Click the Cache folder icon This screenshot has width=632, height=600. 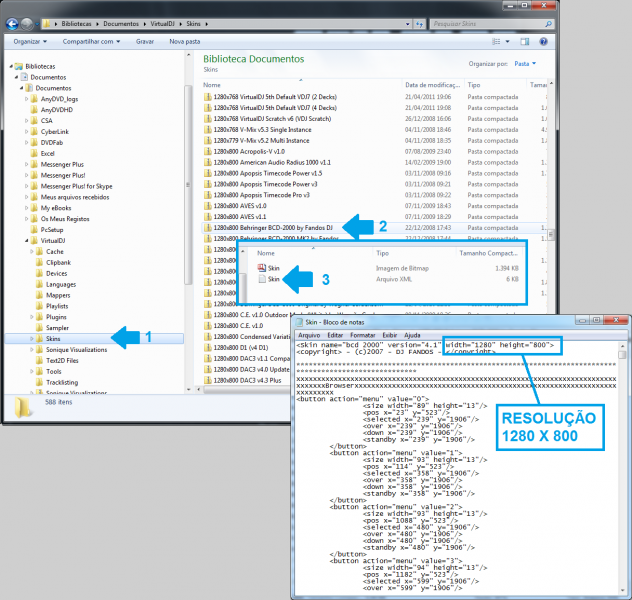click(x=40, y=251)
